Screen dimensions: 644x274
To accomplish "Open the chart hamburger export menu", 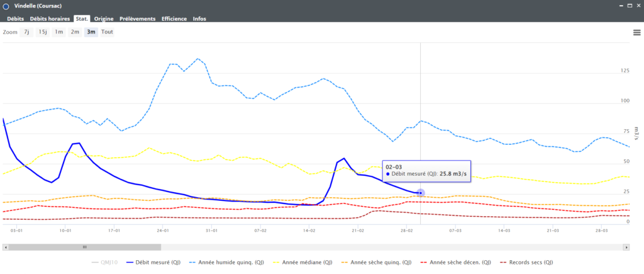I will click(637, 32).
